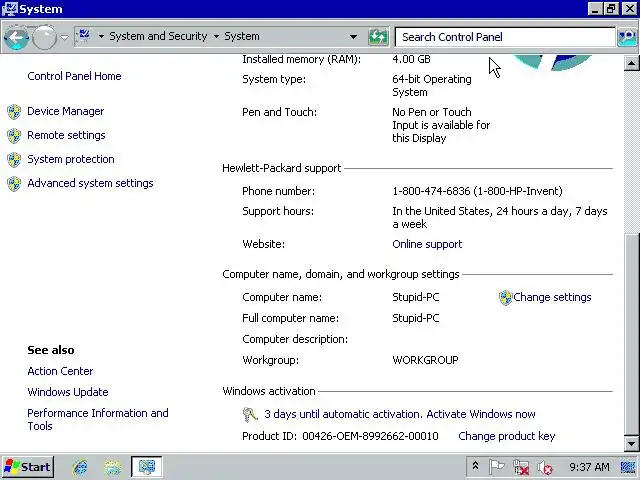Click the network disconnected tray icon
Viewport: 640px width, 480px height.
(x=521, y=467)
